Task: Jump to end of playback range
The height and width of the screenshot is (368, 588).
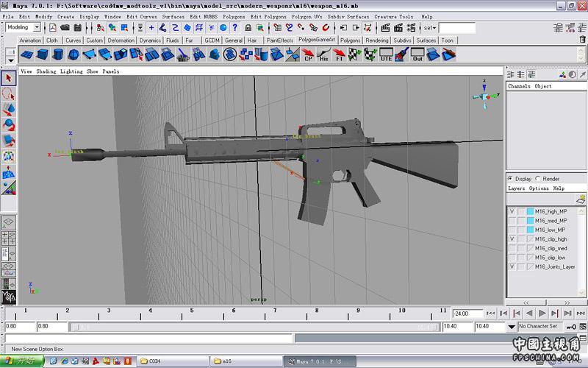Action: (581, 314)
